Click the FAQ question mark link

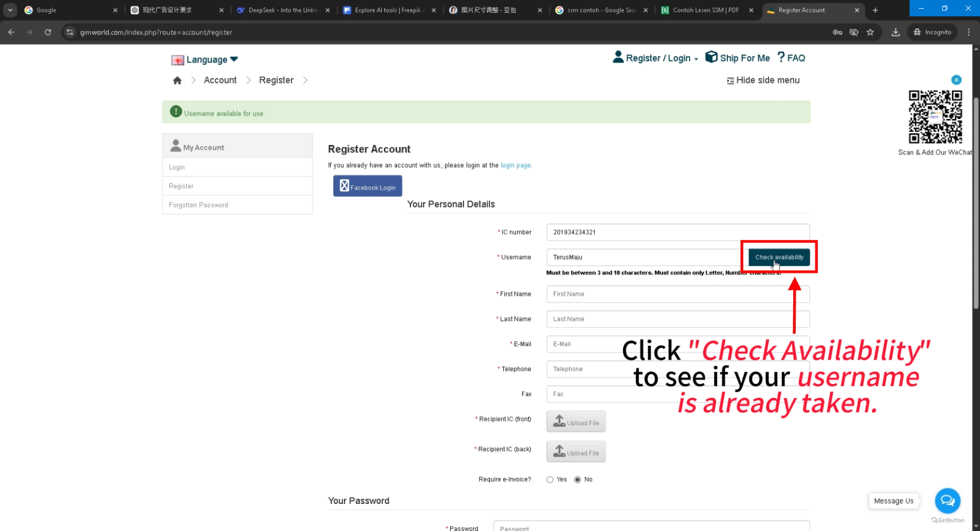click(x=791, y=58)
